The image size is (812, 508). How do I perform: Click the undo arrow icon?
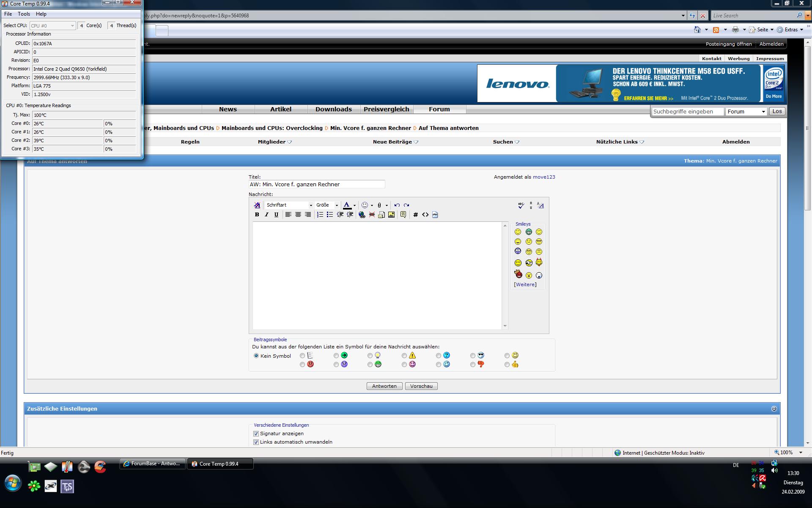(397, 205)
